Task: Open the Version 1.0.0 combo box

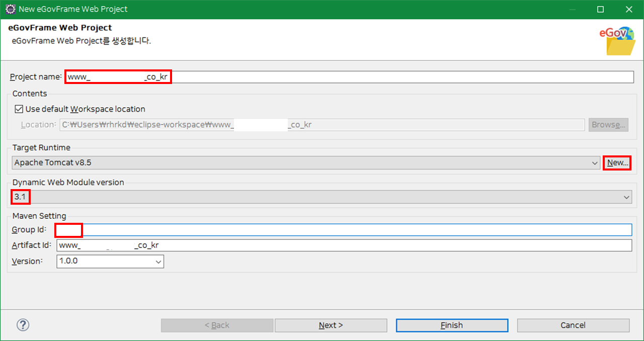Action: pos(110,262)
